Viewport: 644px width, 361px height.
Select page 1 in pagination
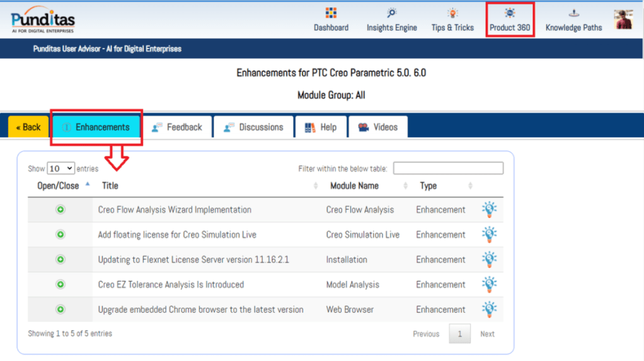point(459,334)
